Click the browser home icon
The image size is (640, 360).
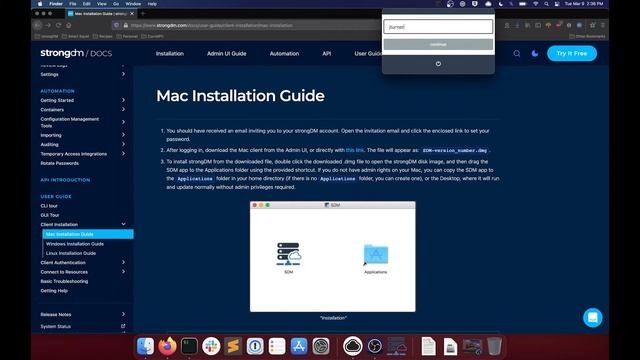click(x=69, y=25)
